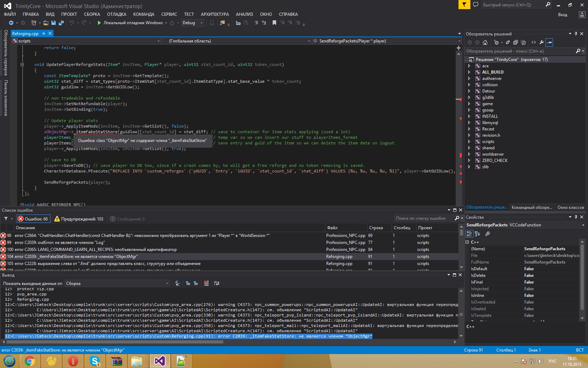Screen dimensions: 588x368
Task: Open the ОТЛАДКА menu
Action: (117, 14)
